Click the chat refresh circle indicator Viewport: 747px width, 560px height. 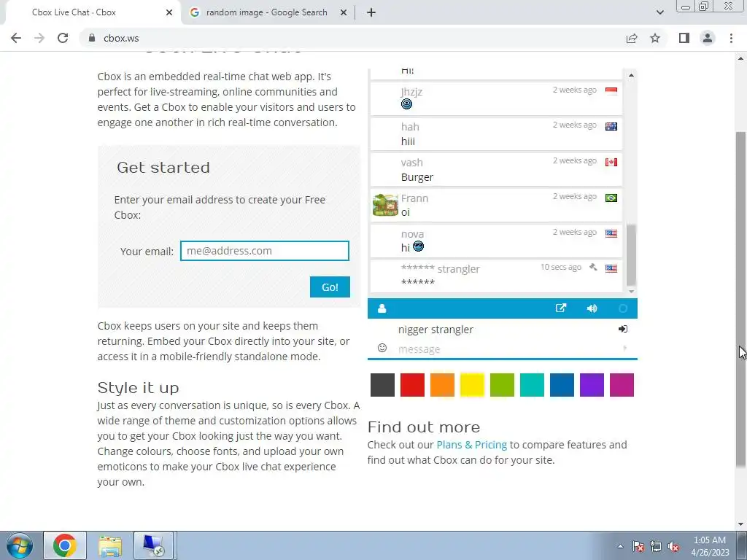point(623,308)
